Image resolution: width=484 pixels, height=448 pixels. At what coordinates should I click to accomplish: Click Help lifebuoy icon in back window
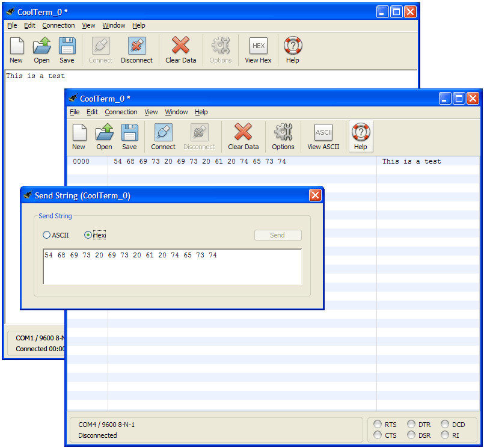click(293, 45)
